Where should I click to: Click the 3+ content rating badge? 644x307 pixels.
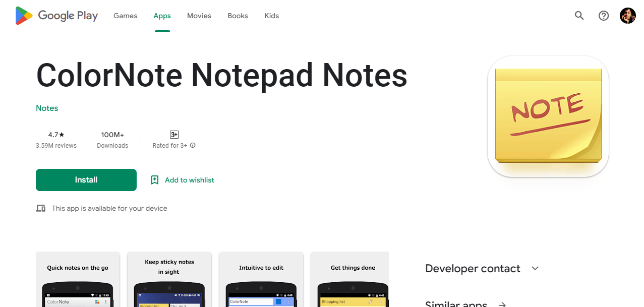click(174, 135)
